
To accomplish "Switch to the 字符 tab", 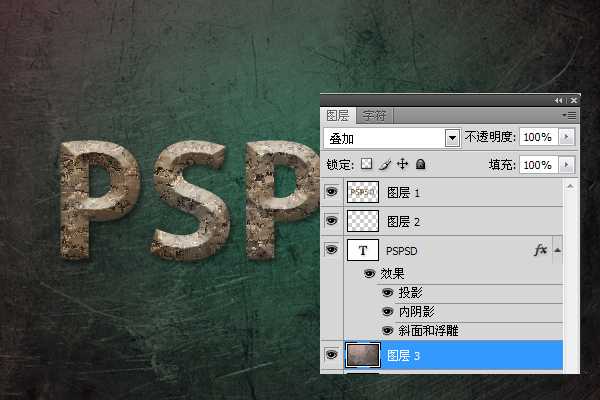I will [x=375, y=116].
